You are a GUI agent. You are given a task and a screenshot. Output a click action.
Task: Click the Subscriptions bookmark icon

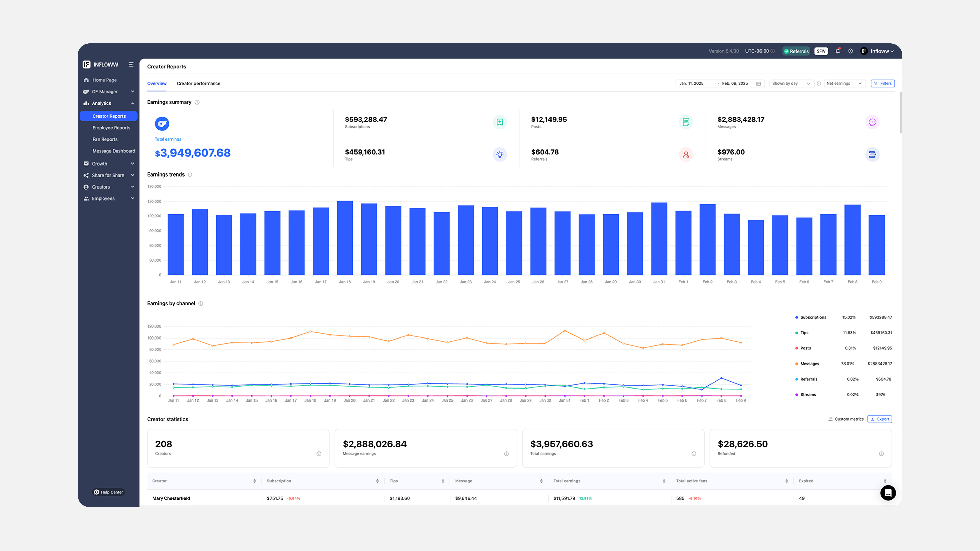(499, 122)
